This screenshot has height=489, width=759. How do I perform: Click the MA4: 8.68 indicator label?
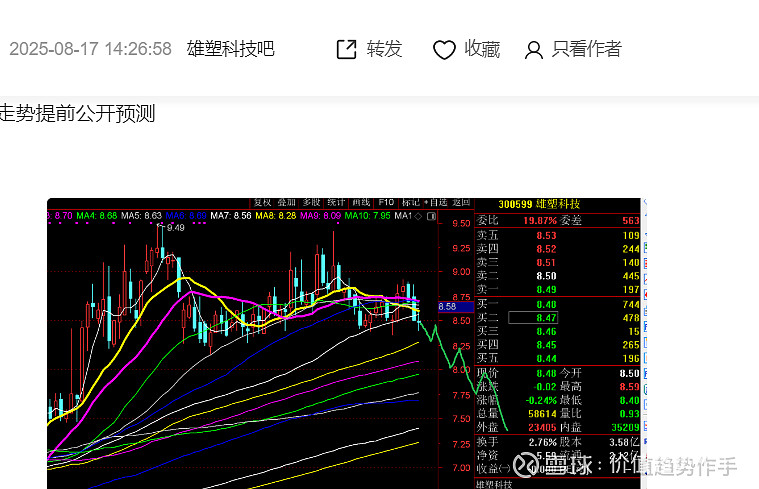96,215
